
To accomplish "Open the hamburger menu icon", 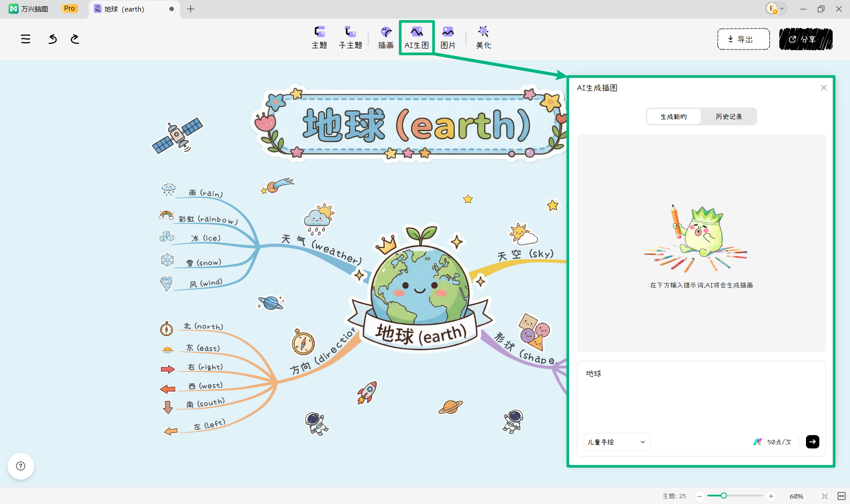I will point(26,39).
